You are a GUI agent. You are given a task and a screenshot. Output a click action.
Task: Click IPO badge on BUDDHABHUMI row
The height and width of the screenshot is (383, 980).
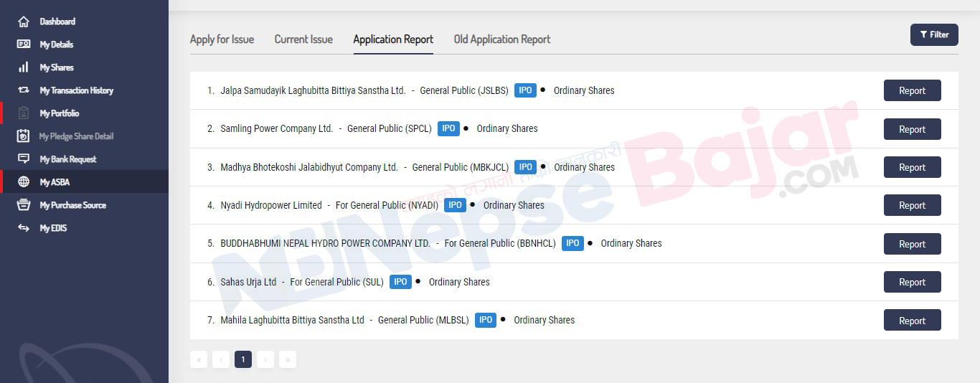573,243
